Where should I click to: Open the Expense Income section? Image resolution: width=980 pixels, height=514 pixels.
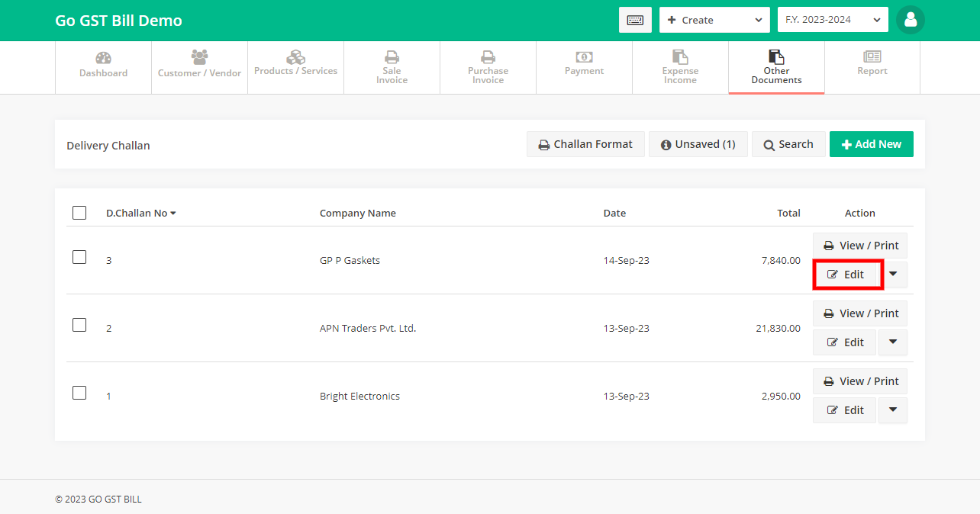click(679, 67)
